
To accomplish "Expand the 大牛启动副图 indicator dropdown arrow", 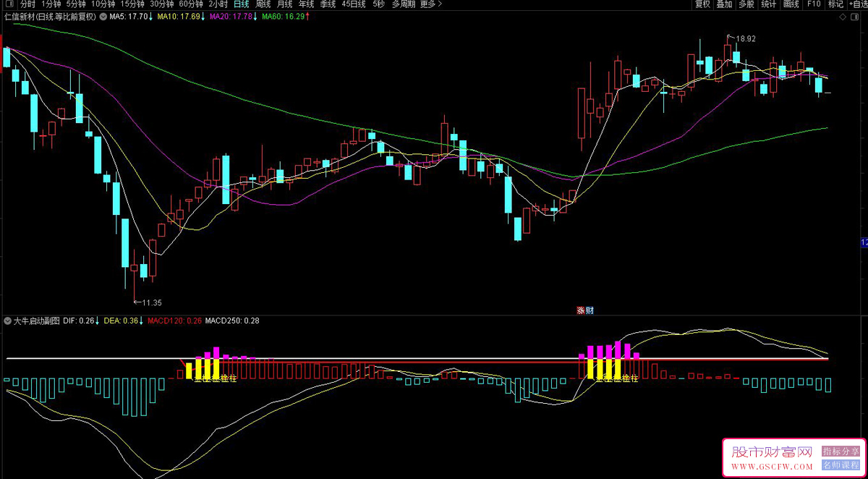I will (8, 320).
